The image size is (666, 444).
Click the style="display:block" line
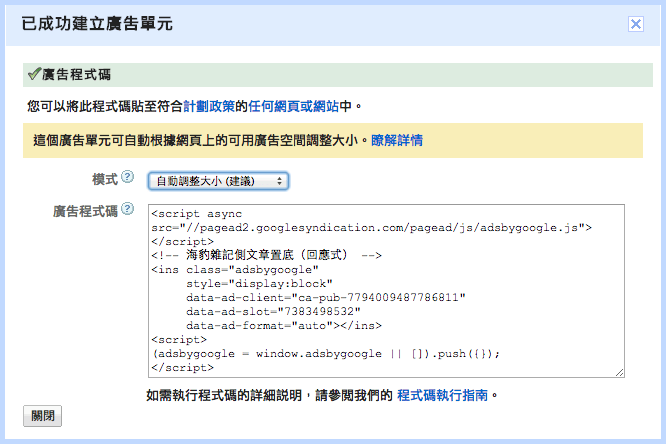[x=259, y=283]
